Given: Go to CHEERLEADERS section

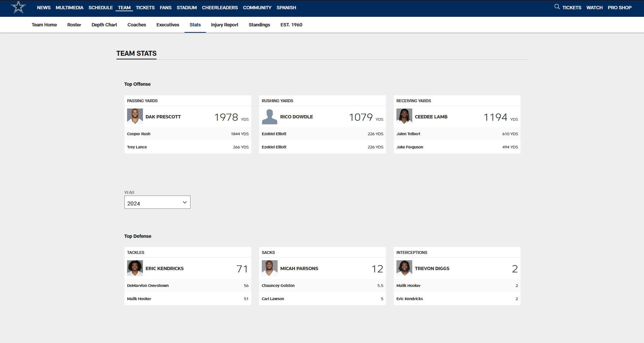Looking at the screenshot, I should (x=220, y=8).
